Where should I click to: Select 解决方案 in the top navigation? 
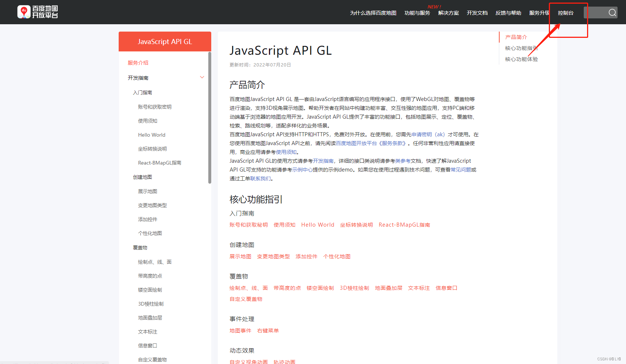coord(448,12)
